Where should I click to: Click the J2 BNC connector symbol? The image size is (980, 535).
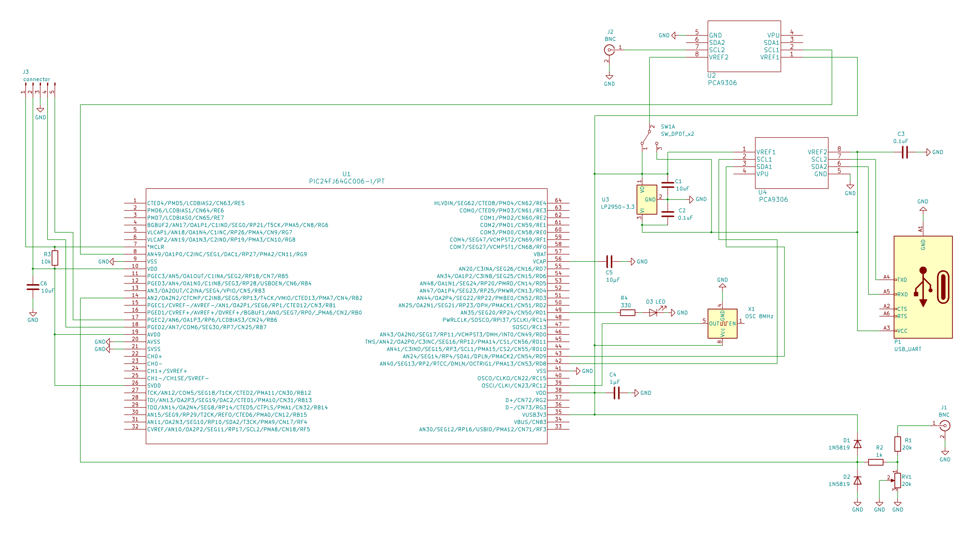tap(609, 50)
